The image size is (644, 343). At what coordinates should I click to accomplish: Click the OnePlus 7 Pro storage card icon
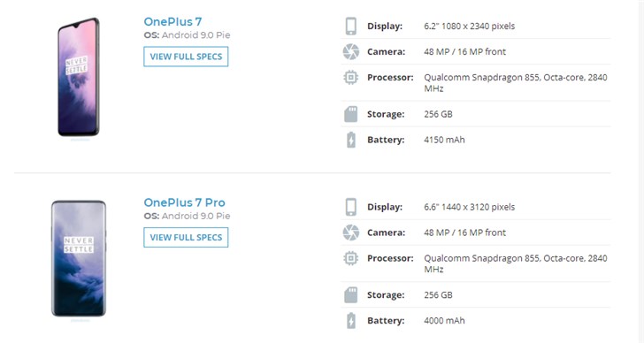pyautogui.click(x=350, y=295)
